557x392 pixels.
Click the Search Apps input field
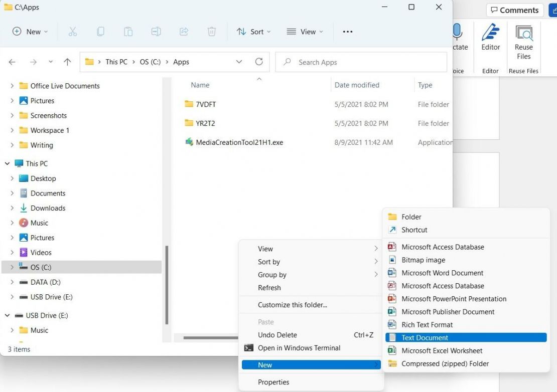pyautogui.click(x=361, y=62)
